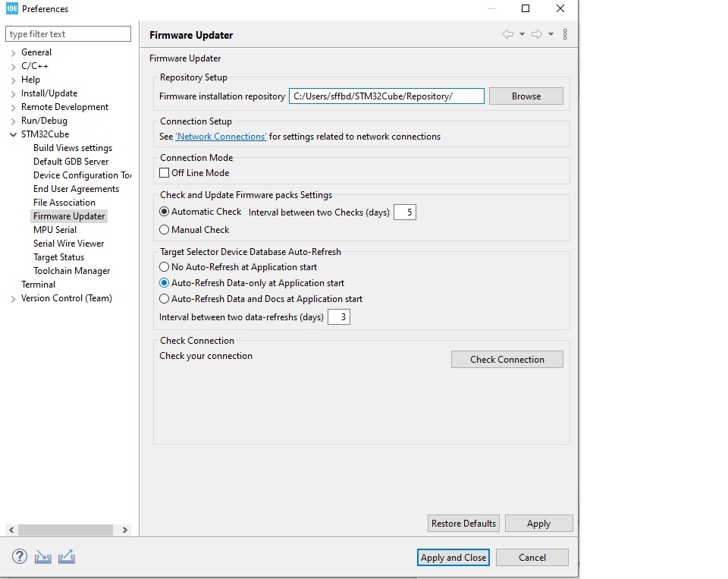Open Toolchain Manager preferences page
Screen dimensions: 728x579
(72, 271)
